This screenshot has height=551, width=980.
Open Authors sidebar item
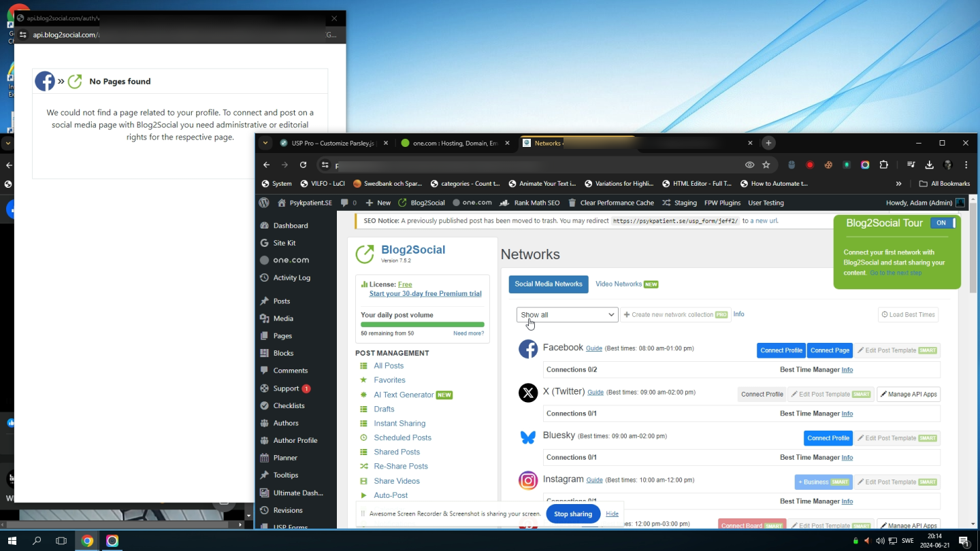(x=286, y=423)
